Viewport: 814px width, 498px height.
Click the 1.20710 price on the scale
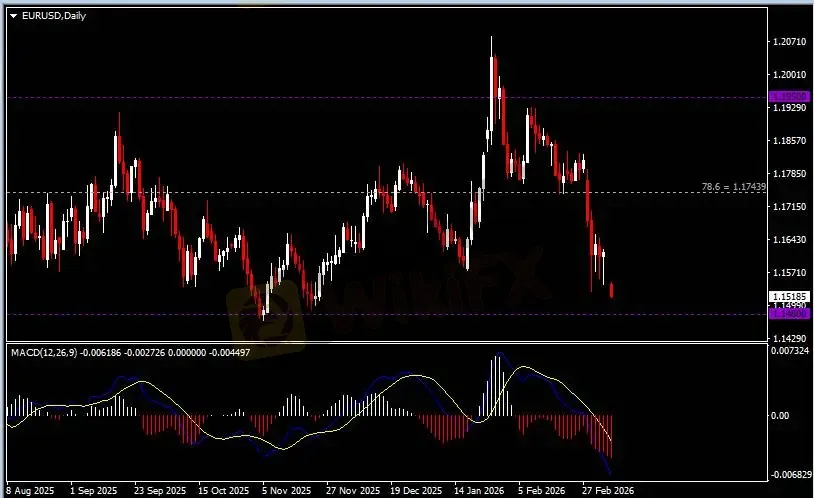point(787,42)
